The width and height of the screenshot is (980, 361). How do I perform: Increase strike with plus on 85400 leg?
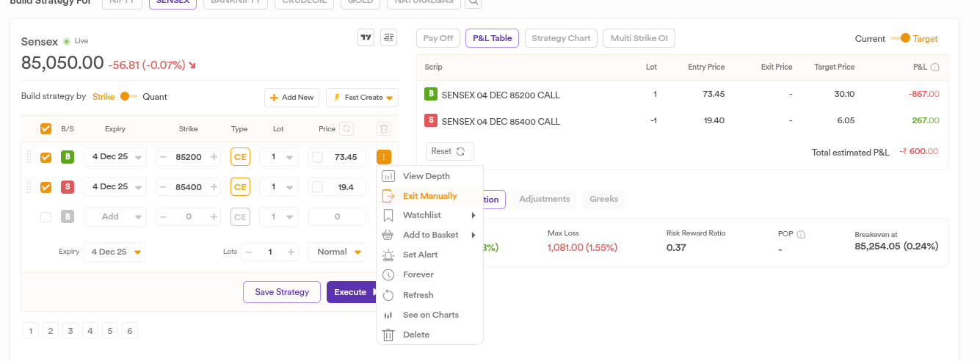(214, 187)
